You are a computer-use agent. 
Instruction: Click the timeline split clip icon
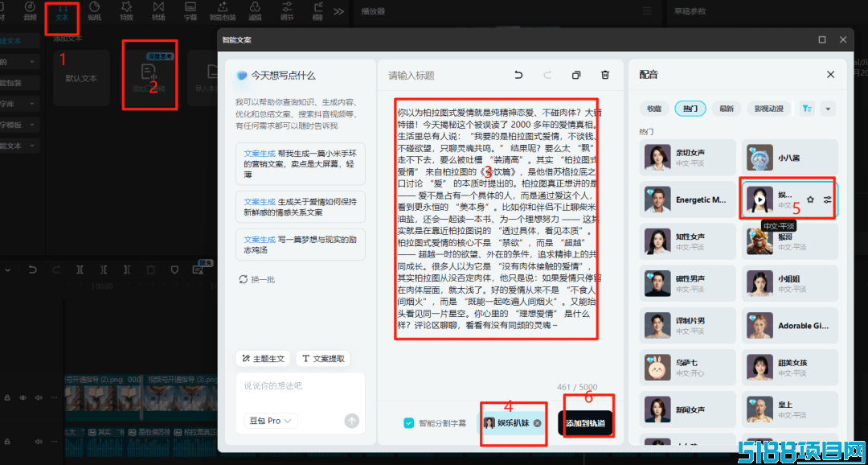coord(80,270)
